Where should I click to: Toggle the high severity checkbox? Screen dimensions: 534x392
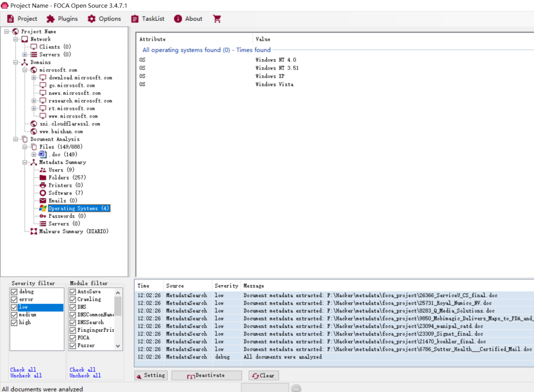pos(14,322)
